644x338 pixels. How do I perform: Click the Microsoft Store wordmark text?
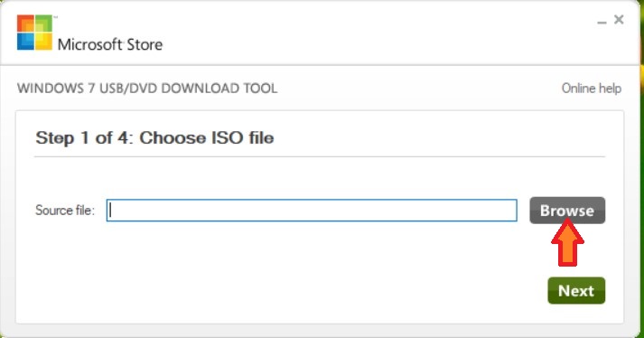click(x=110, y=44)
